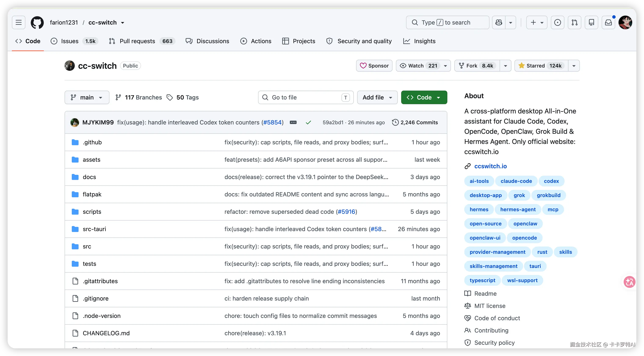644x356 pixels.
Task: Click the translate floating icon
Action: (x=629, y=282)
